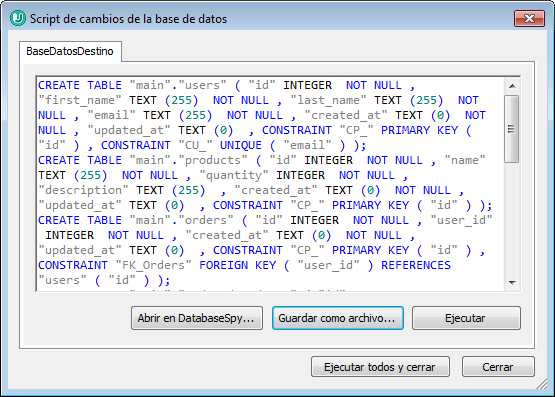
Task: Click the "description" column text
Action: pos(83,190)
